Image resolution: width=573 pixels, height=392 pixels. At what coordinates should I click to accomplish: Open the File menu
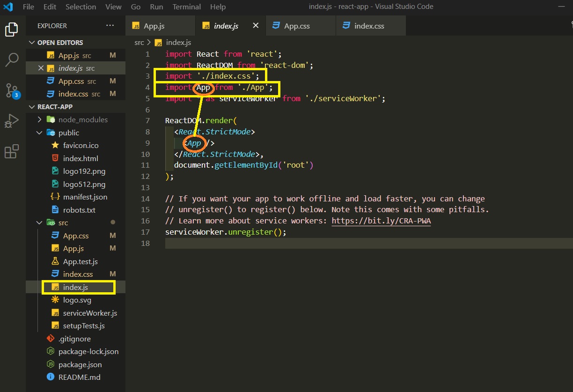28,7
